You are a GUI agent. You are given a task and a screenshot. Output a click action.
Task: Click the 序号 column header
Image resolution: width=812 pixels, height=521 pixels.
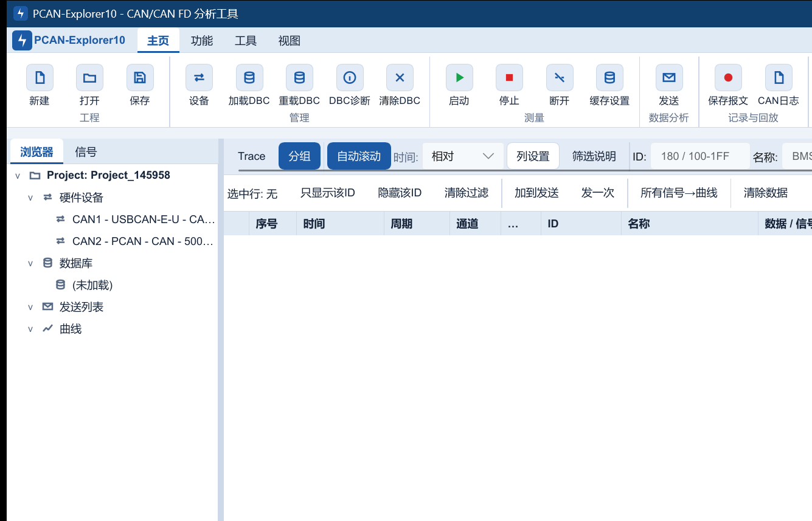point(273,224)
